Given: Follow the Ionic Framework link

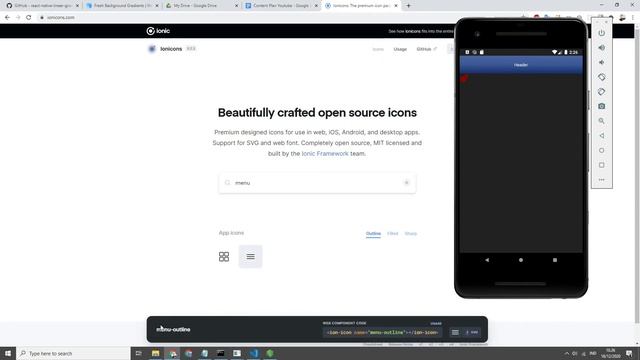Looking at the screenshot, I should [325, 153].
